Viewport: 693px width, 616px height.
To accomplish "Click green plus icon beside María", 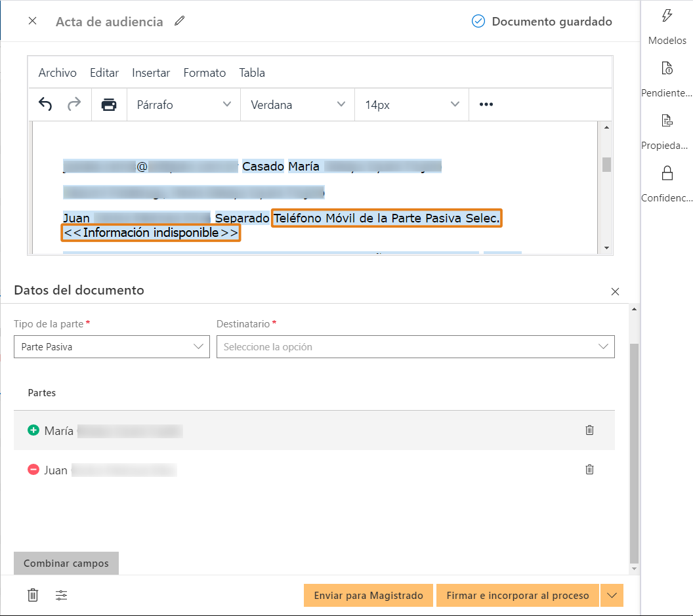I will click(x=33, y=430).
